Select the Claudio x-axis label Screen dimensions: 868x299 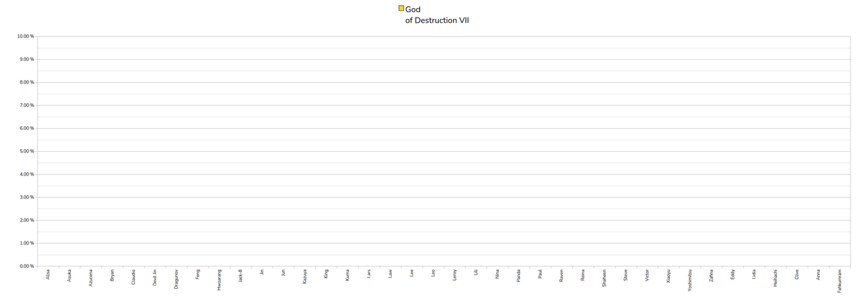pos(134,277)
